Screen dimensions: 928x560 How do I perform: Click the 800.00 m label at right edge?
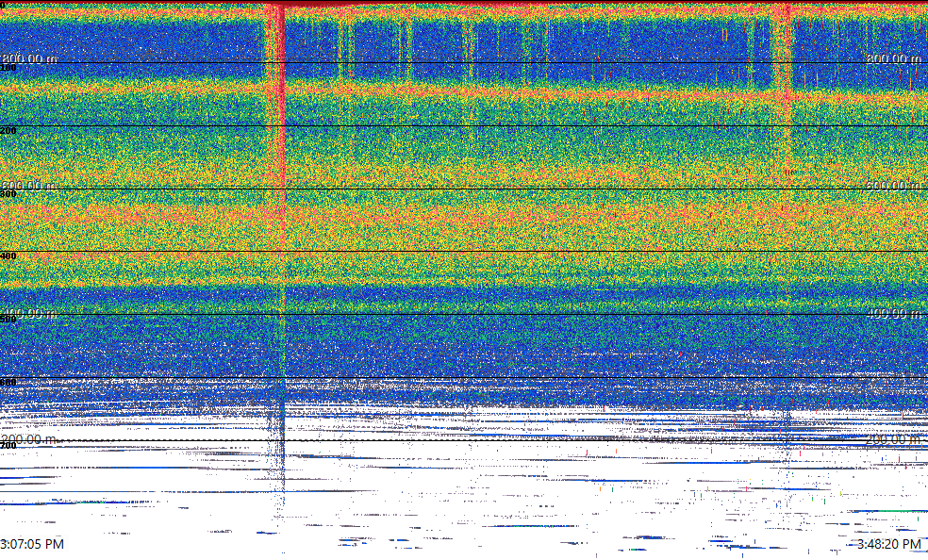click(x=894, y=58)
